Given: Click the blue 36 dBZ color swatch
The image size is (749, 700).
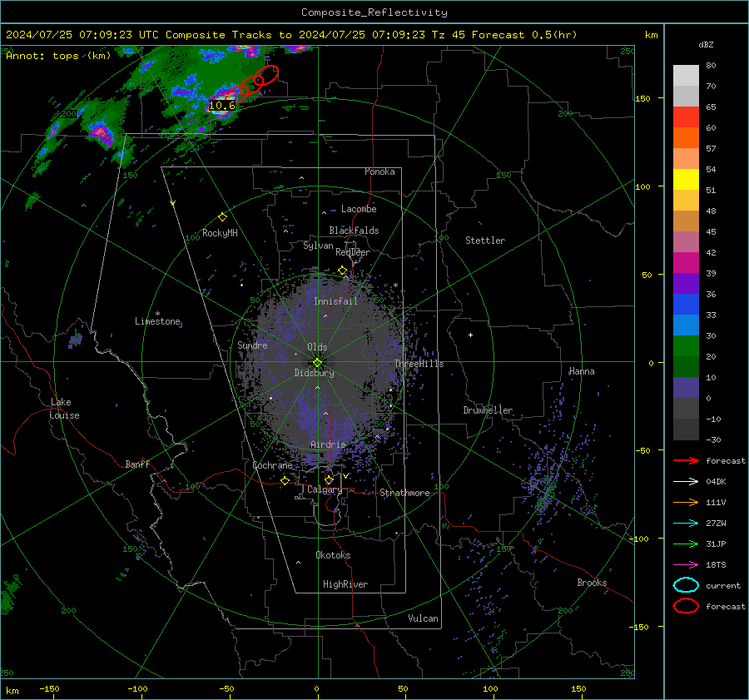Looking at the screenshot, I should click(x=686, y=304).
